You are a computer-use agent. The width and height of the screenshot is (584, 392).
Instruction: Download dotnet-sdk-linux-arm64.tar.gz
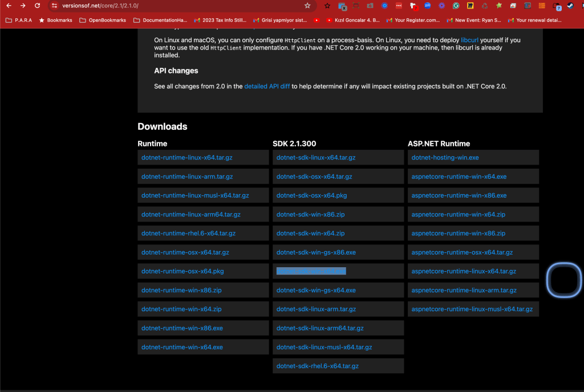(319, 328)
